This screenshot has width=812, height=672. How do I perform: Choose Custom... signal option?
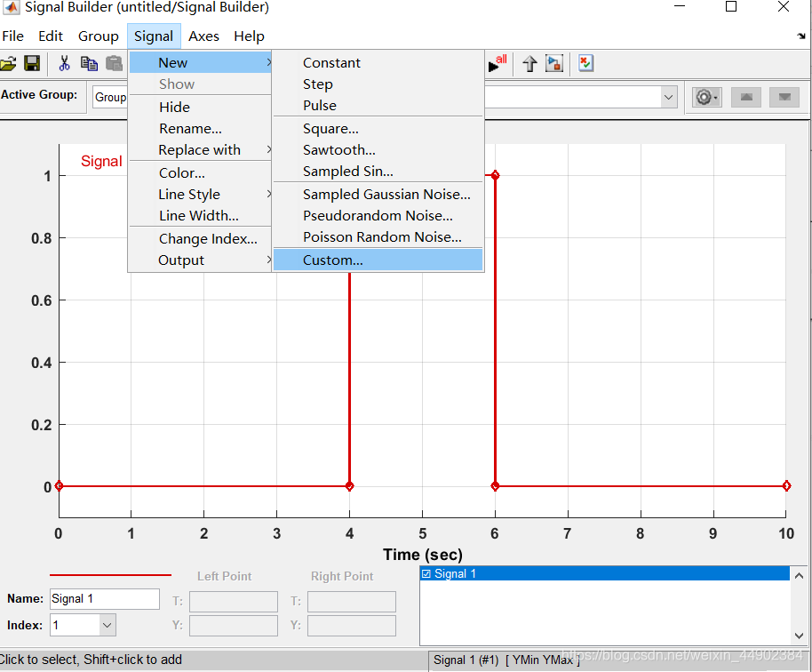(x=378, y=260)
